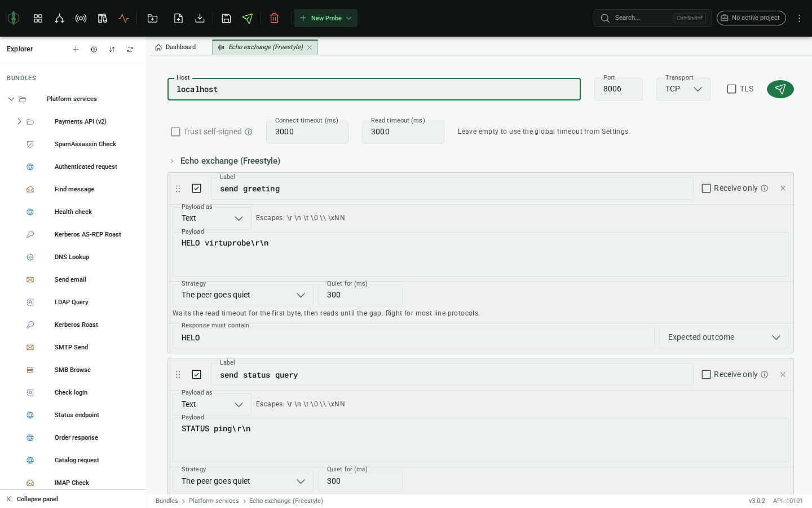Click the Host input field
This screenshot has height=508, width=812.
click(x=374, y=89)
